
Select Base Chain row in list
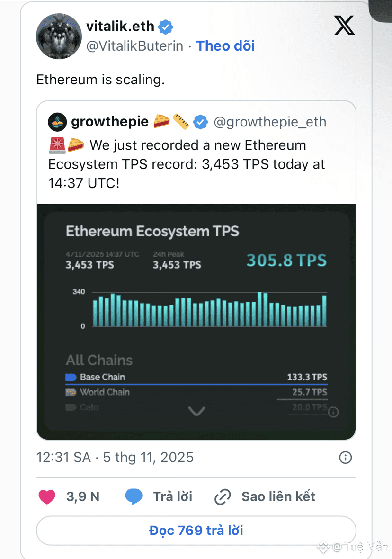[x=196, y=378]
